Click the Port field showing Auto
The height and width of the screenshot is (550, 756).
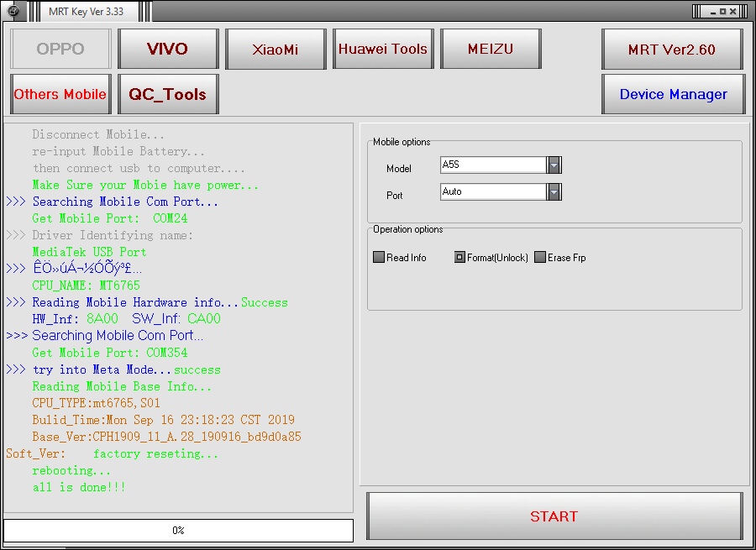coord(493,191)
